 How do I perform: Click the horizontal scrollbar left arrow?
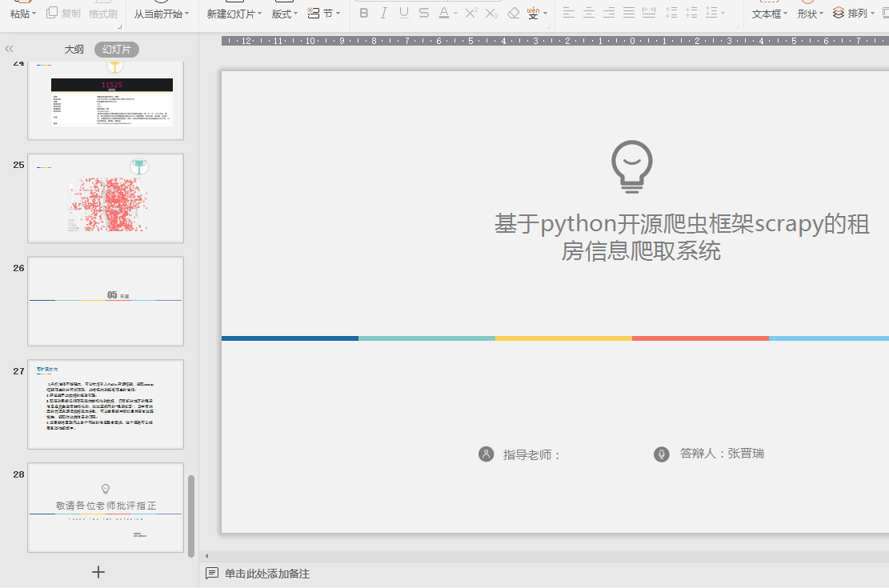click(207, 556)
